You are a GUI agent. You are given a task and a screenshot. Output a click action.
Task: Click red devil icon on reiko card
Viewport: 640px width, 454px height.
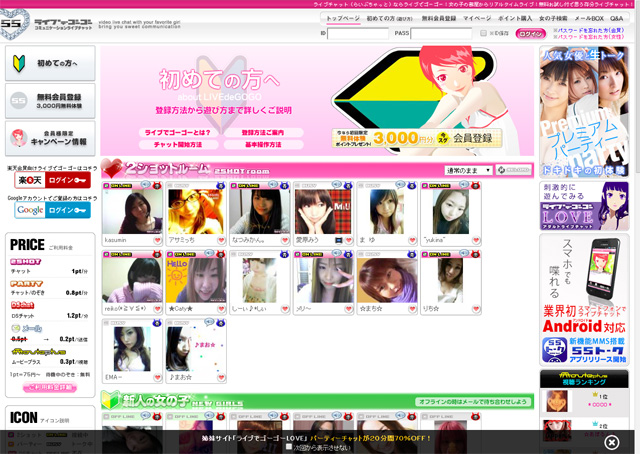pyautogui.click(x=157, y=254)
